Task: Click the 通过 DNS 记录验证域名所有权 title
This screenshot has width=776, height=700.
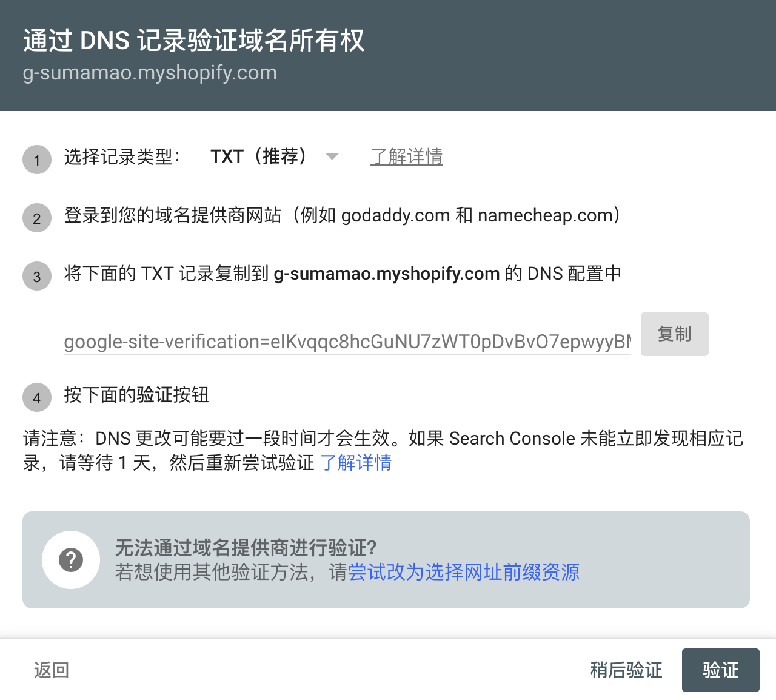Action: tap(194, 41)
